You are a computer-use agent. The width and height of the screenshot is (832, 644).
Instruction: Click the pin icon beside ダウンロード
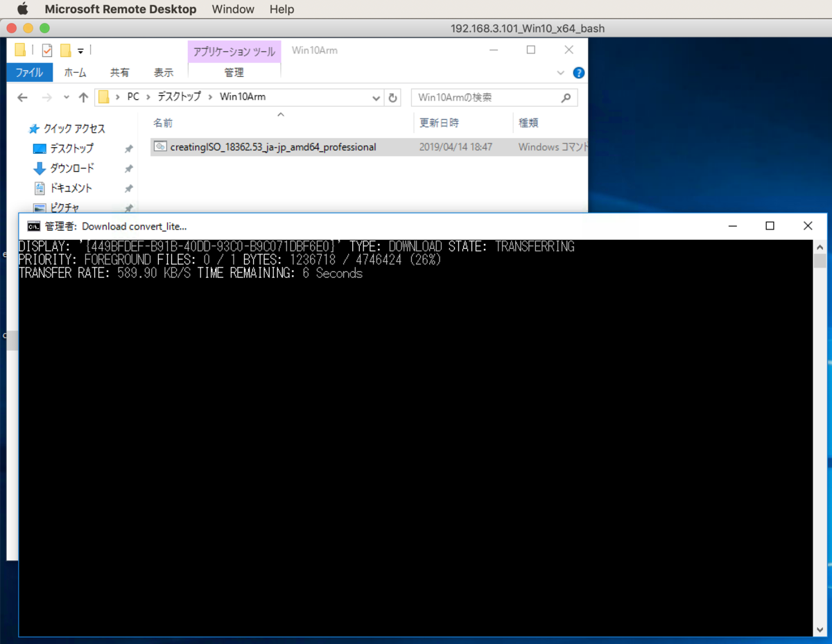tap(128, 168)
